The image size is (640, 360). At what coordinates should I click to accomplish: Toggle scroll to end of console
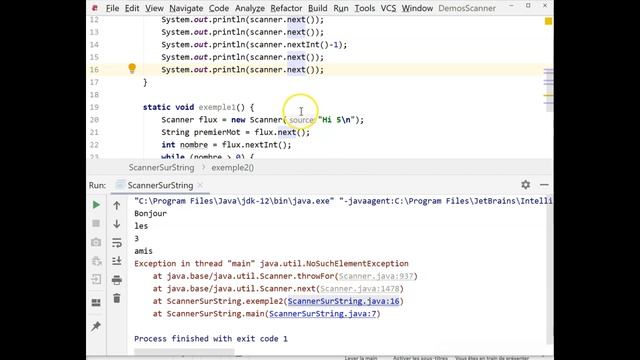117,261
